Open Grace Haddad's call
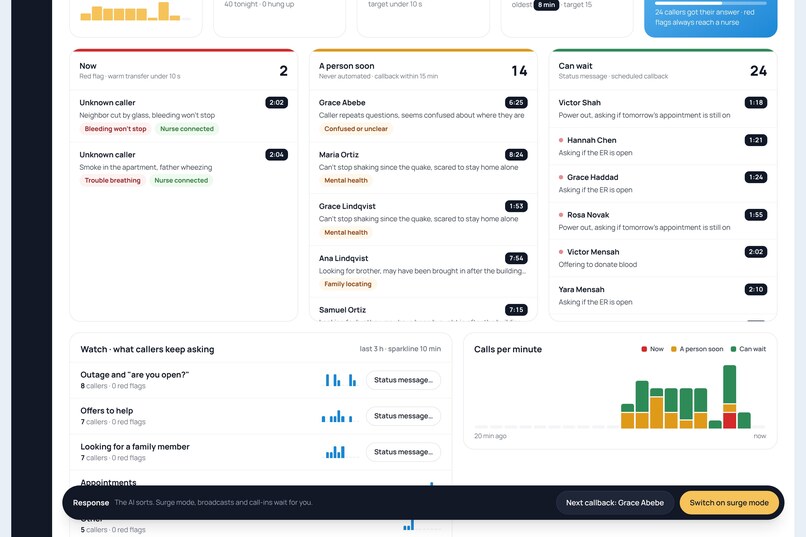 (x=663, y=183)
